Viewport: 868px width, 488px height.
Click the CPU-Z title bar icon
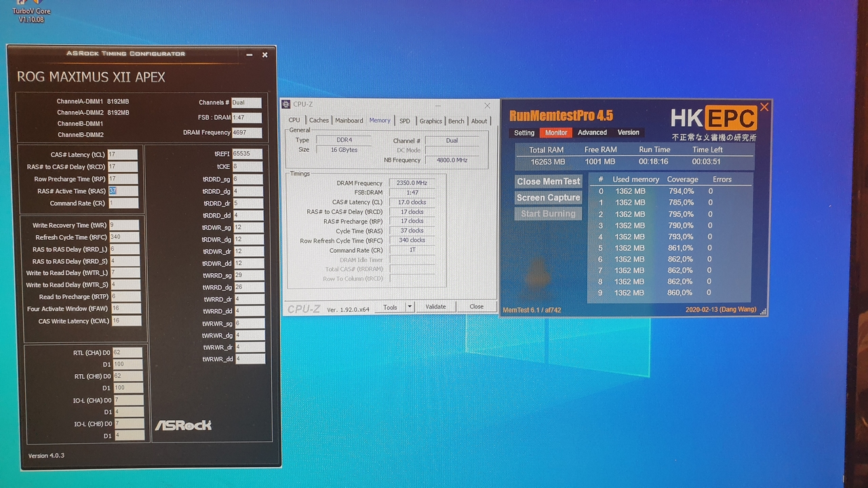288,104
